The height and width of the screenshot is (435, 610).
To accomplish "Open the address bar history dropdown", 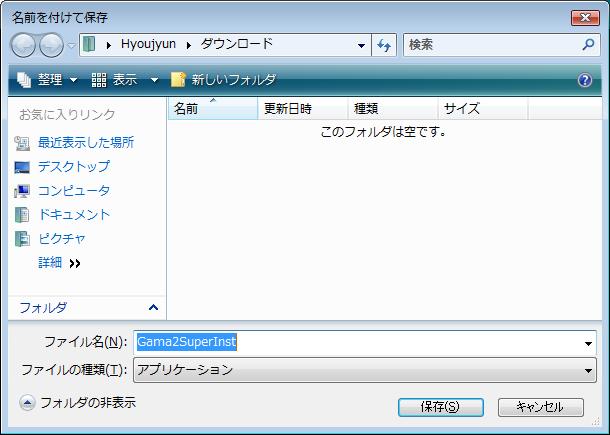I will [x=361, y=46].
